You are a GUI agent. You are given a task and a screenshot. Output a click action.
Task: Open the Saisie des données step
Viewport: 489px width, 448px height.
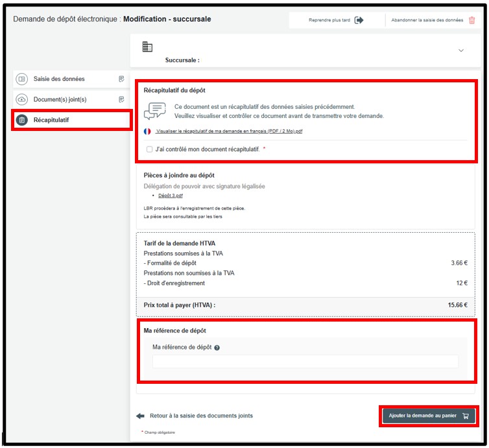coord(59,79)
